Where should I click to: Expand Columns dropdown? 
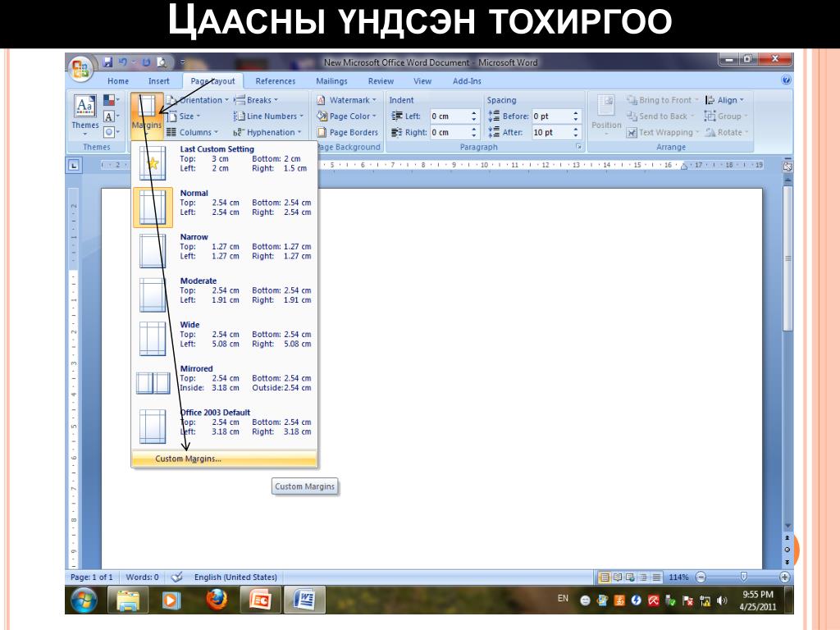192,132
